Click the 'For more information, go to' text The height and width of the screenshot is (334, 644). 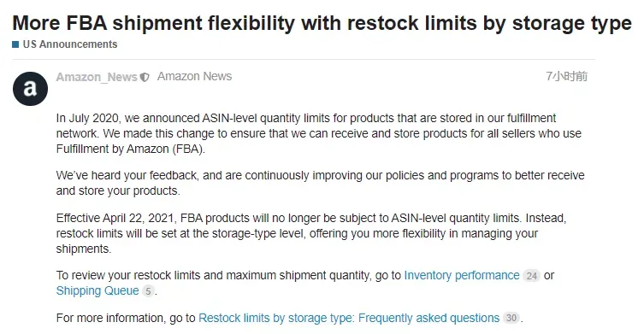126,318
